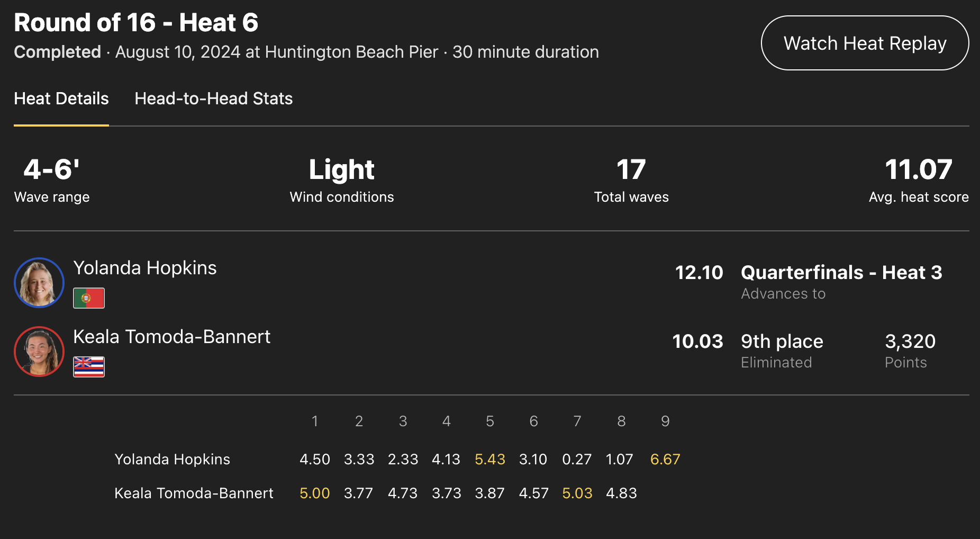The height and width of the screenshot is (539, 980).
Task: Switch to Head-to-Head Stats tab
Action: (x=213, y=98)
